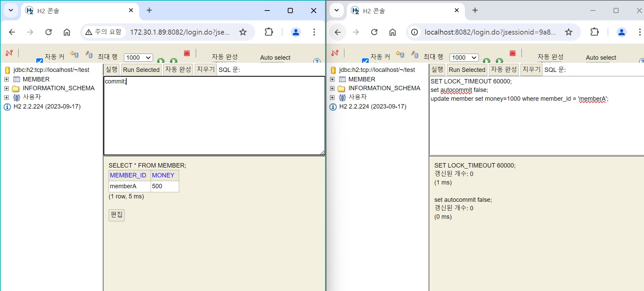Click the MEMBER table icon in the left tree
The image size is (644, 291).
[x=17, y=79]
